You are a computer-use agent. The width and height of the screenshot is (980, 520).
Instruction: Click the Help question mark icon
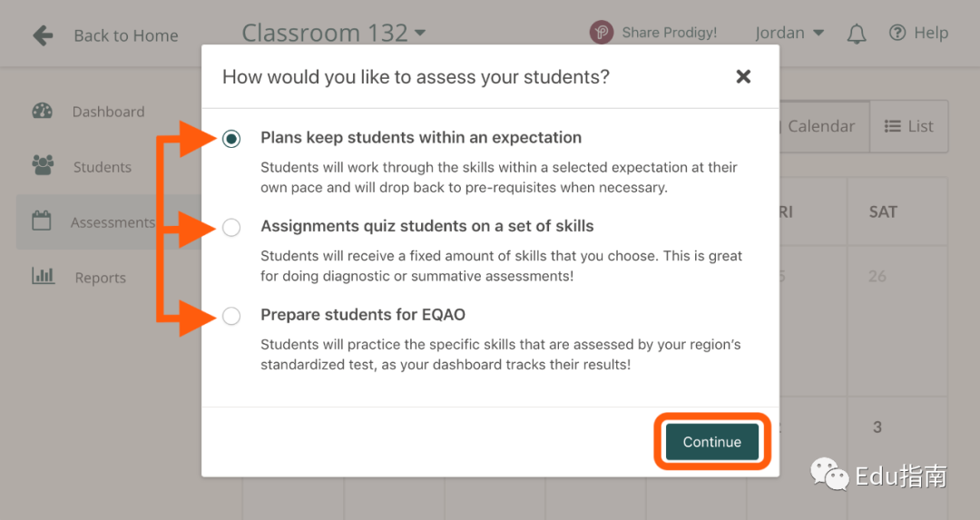[897, 33]
